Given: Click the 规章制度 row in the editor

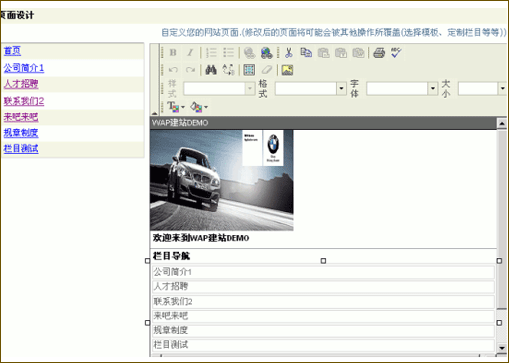Looking at the screenshot, I should (x=323, y=330).
